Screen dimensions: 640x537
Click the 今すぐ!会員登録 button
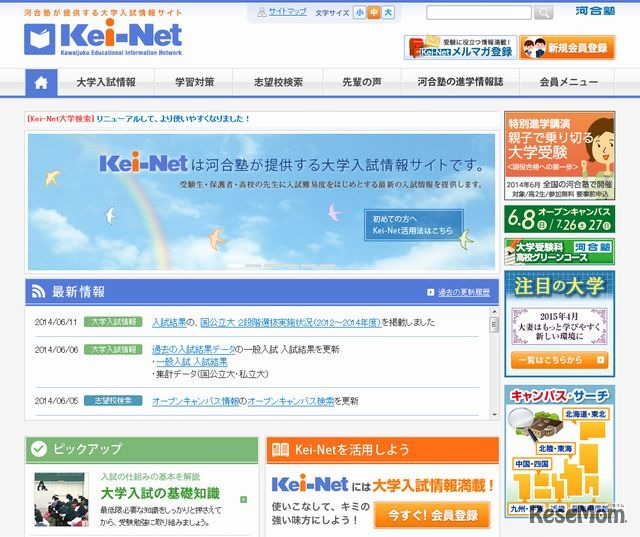(x=432, y=515)
